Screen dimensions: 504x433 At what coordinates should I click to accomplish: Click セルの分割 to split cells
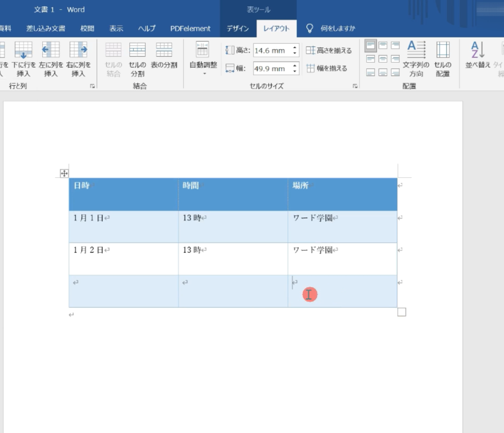point(137,51)
